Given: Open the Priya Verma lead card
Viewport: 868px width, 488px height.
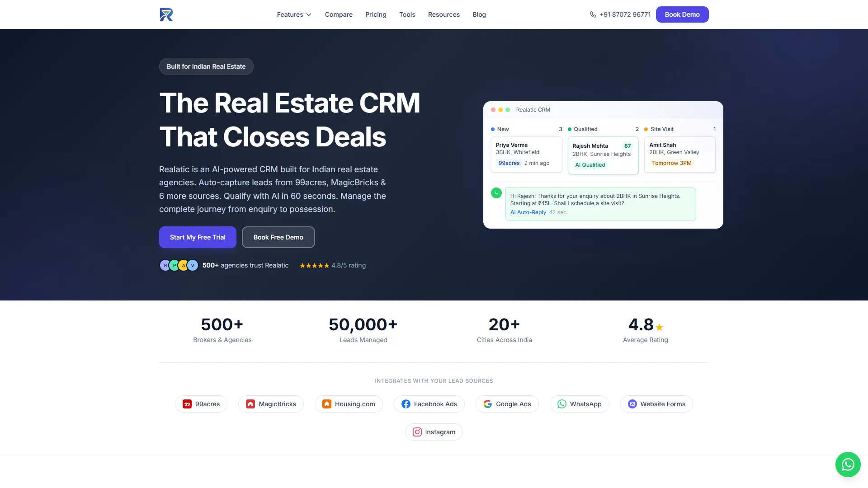Looking at the screenshot, I should [x=526, y=155].
